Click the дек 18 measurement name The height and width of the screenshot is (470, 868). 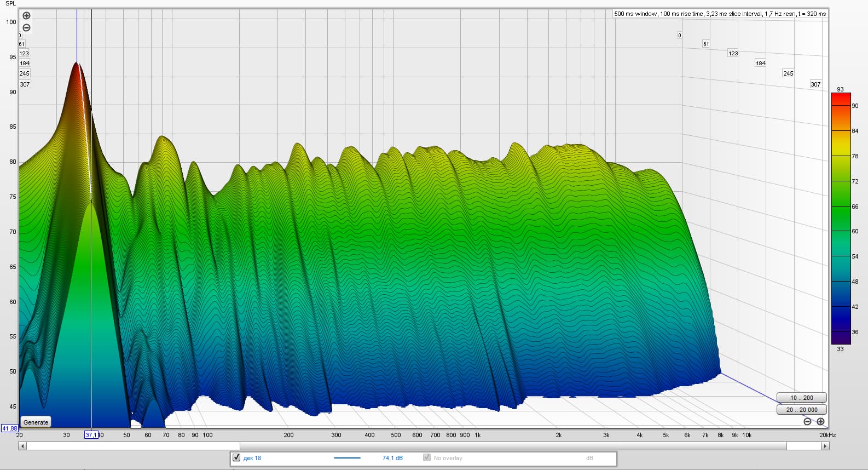coord(252,458)
